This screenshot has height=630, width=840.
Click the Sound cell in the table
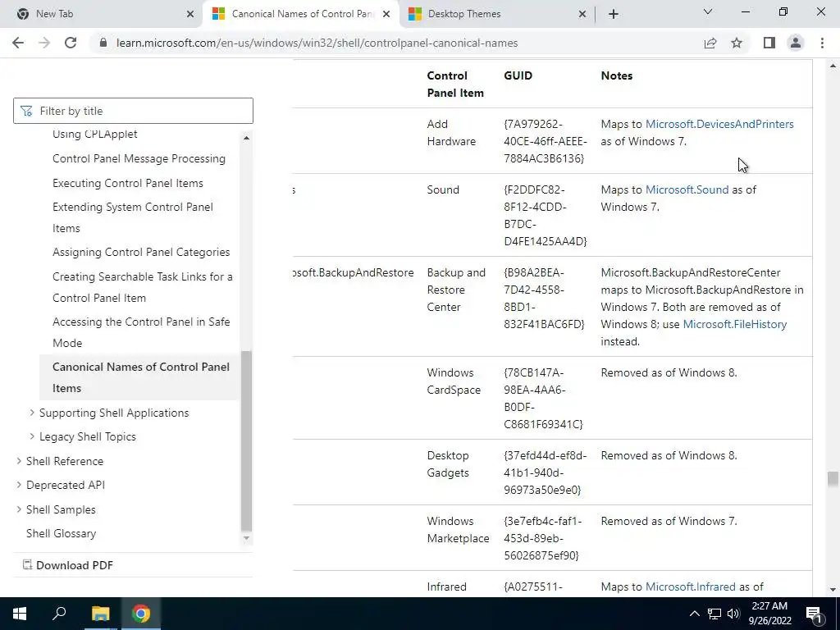point(443,189)
